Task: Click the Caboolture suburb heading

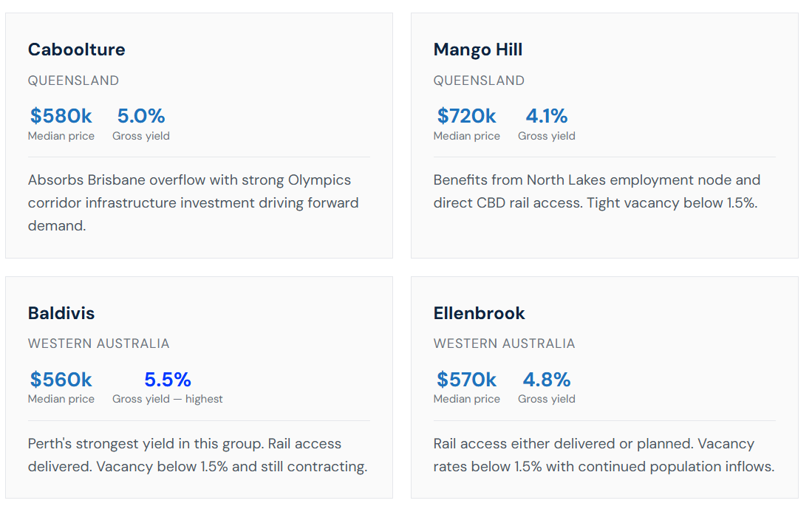Action: coord(76,49)
